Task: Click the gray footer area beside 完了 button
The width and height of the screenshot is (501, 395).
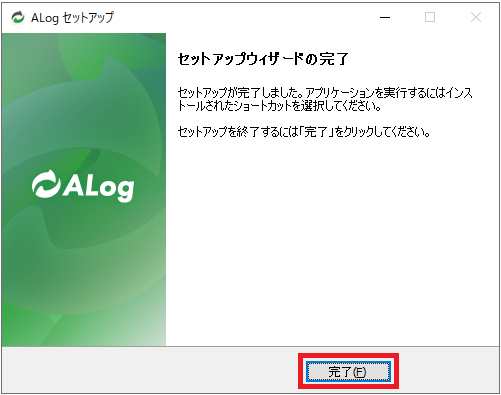Action: point(150,370)
